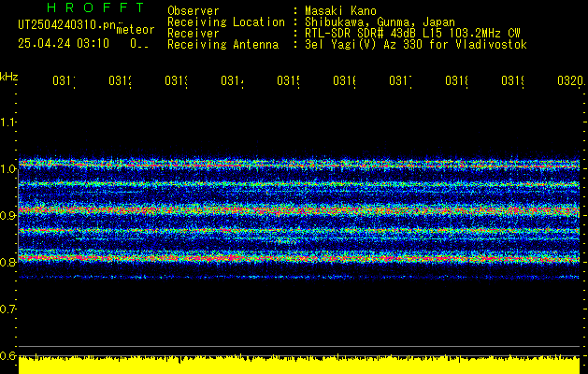
Task: Click the 0.9 frequency axis label
Action: coord(8,215)
